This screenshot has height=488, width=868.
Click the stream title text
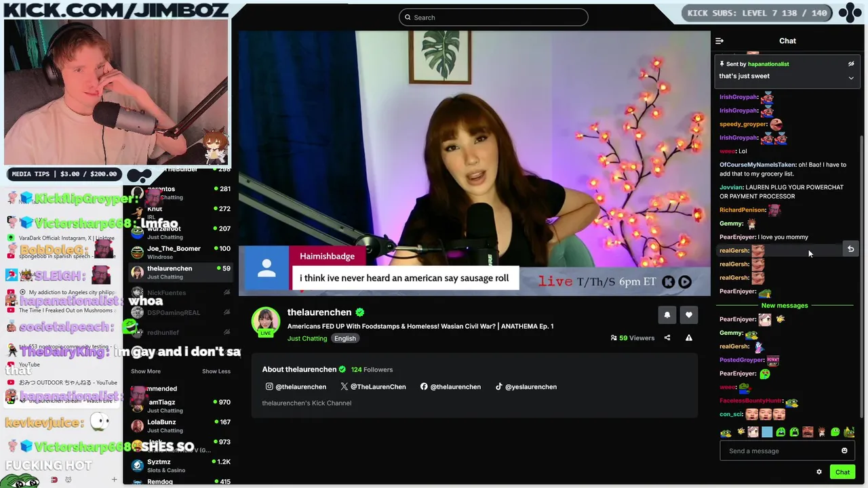click(420, 326)
